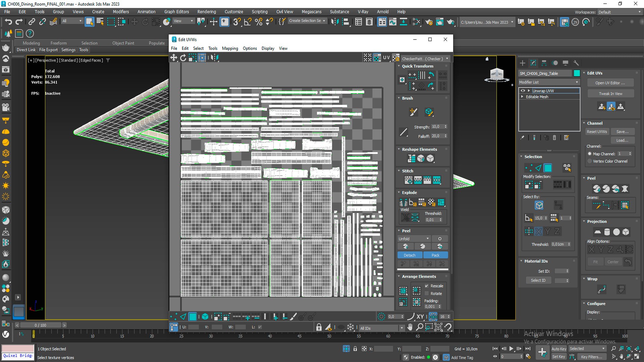Image resolution: width=644 pixels, height=362 pixels.
Task: Collapse the Arrange Elements rollout
Action: tap(399, 277)
